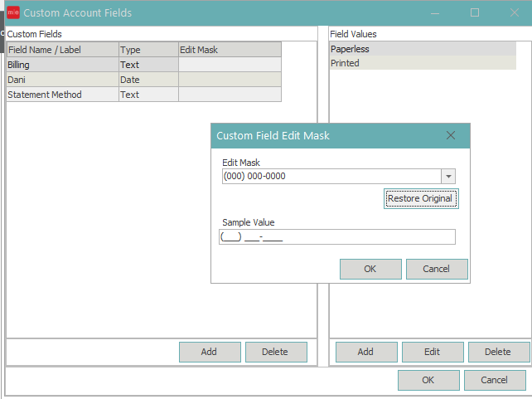Edit the selected field value

[432, 352]
